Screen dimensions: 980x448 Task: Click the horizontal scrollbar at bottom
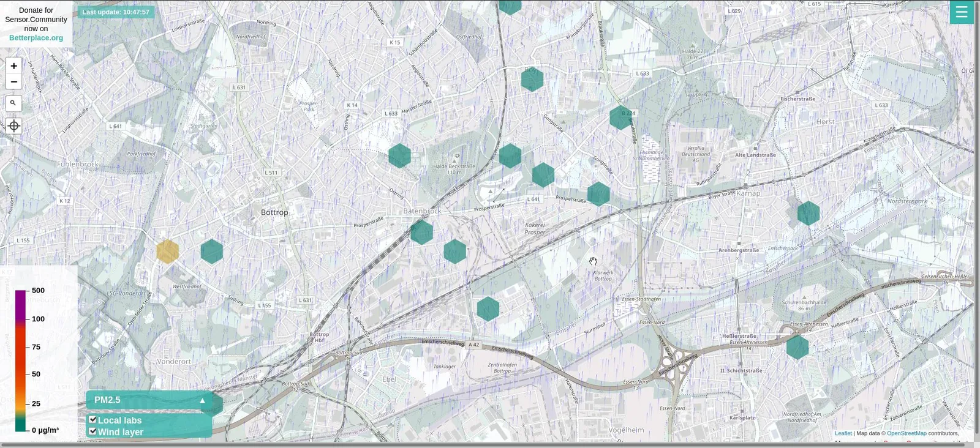pyautogui.click(x=484, y=445)
